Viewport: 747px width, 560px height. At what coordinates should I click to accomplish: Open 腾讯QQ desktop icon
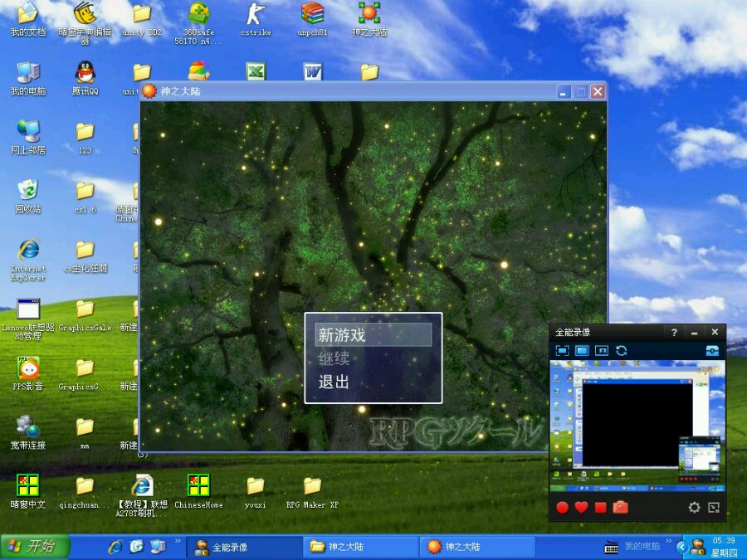[x=85, y=79]
